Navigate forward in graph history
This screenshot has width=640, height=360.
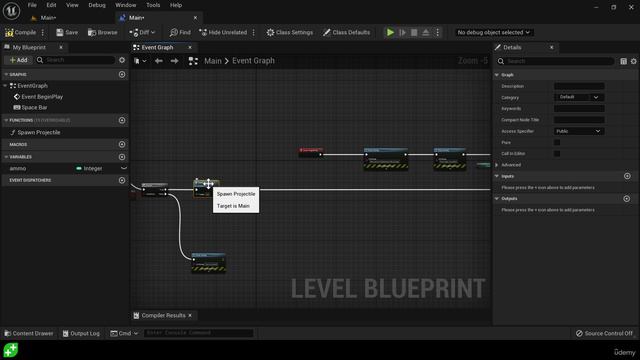pos(174,61)
